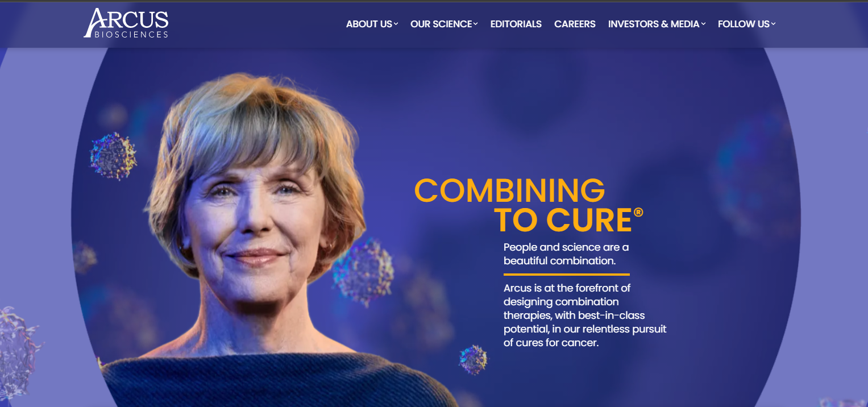This screenshot has height=407, width=868.
Task: Open the Our Science menu
Action: (441, 24)
